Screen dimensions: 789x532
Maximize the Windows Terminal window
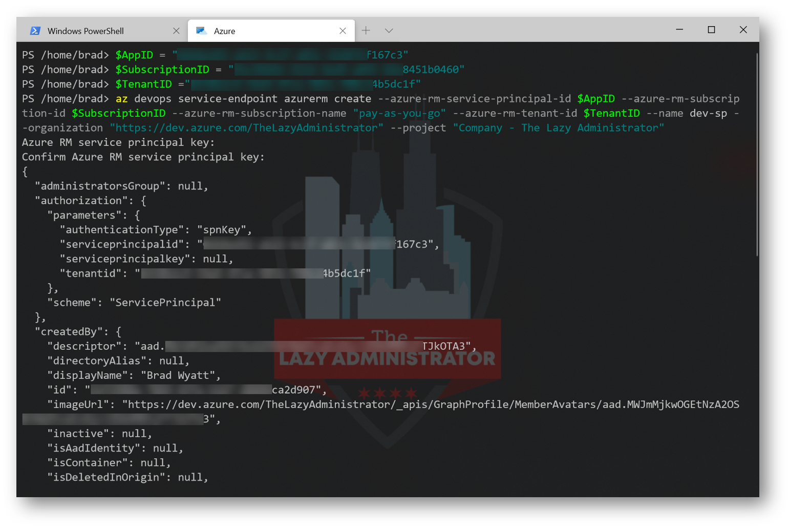click(x=711, y=30)
